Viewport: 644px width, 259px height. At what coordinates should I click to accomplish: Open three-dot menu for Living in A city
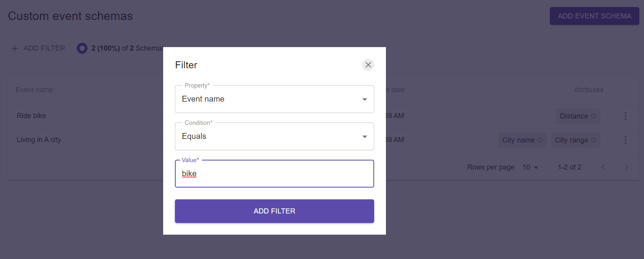coord(626,140)
